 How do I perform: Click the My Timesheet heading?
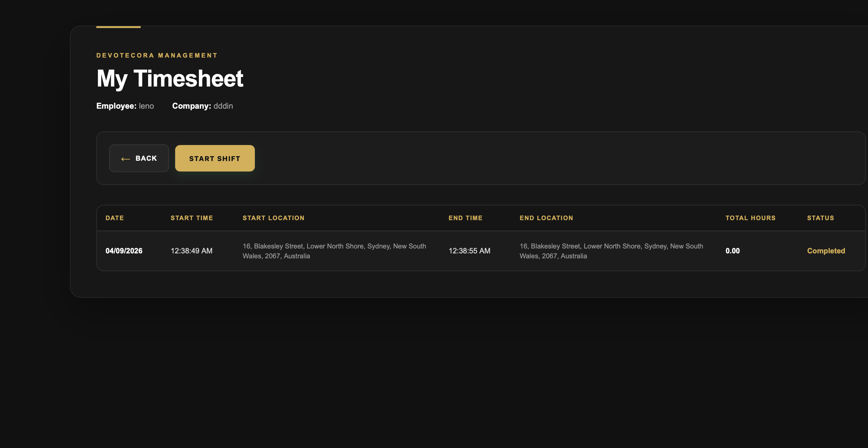pyautogui.click(x=170, y=79)
